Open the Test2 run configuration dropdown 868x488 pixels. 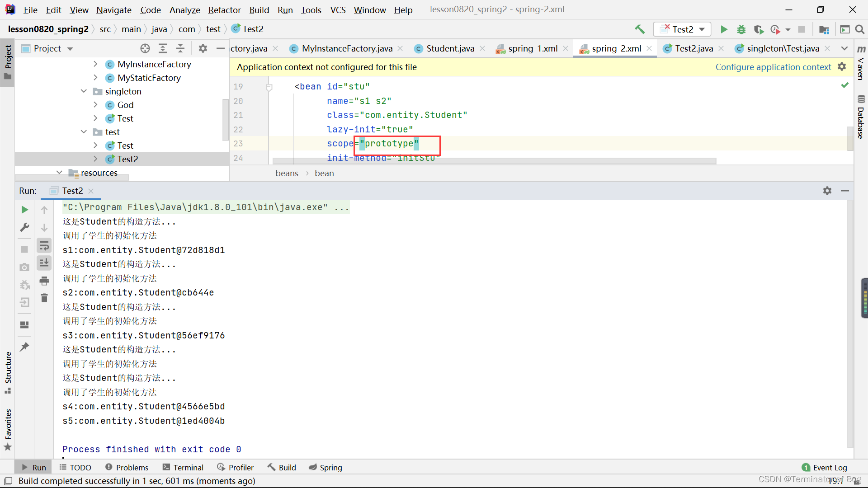pos(683,29)
